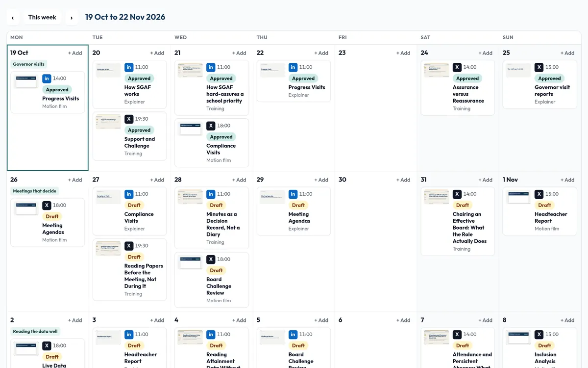Add a post on 1 Nov

point(567,180)
